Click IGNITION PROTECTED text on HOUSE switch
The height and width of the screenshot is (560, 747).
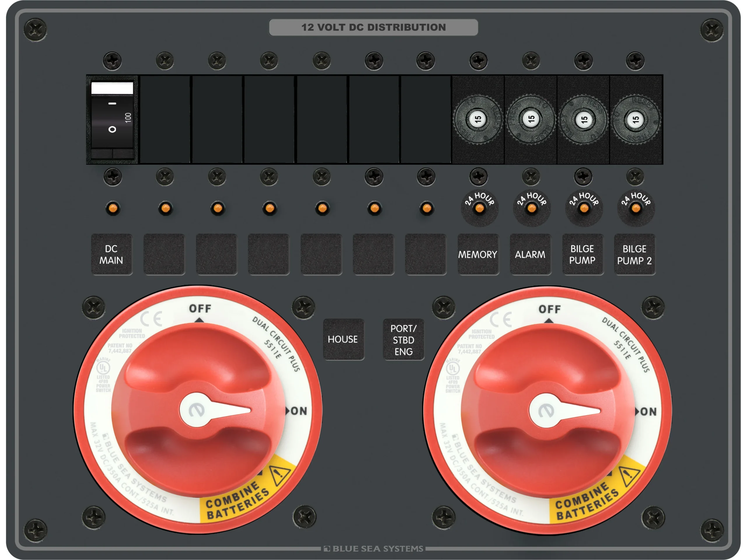tap(132, 333)
